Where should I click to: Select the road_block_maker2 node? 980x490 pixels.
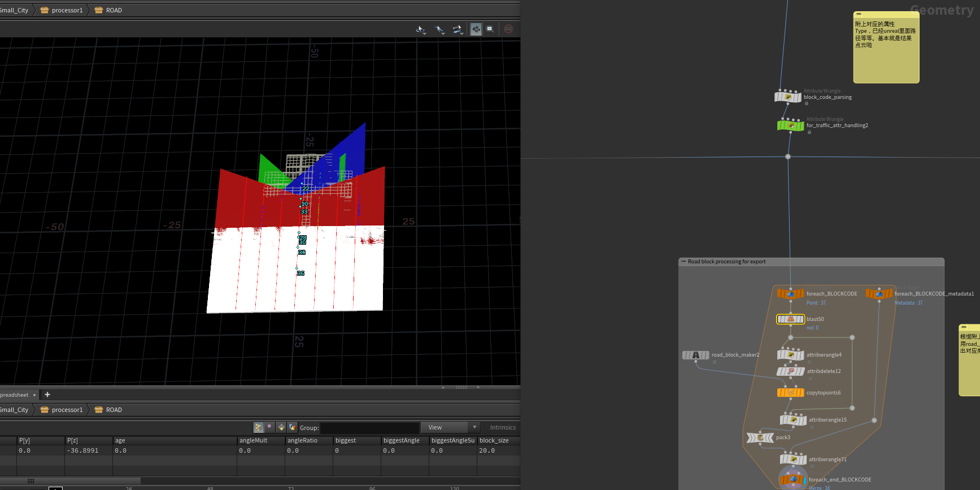tap(696, 355)
